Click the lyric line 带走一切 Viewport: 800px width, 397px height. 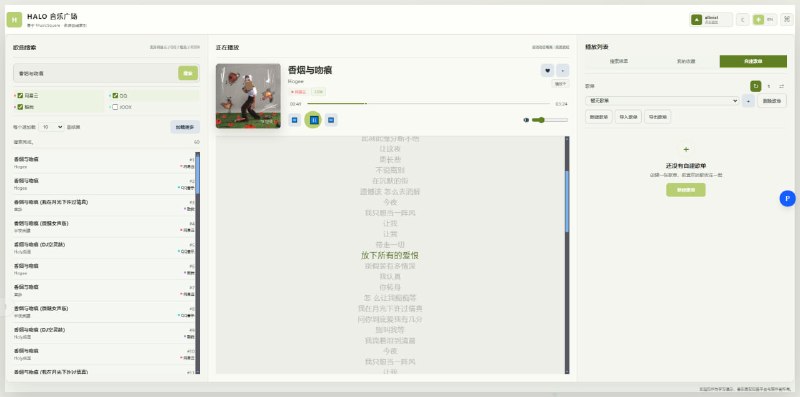(x=390, y=244)
